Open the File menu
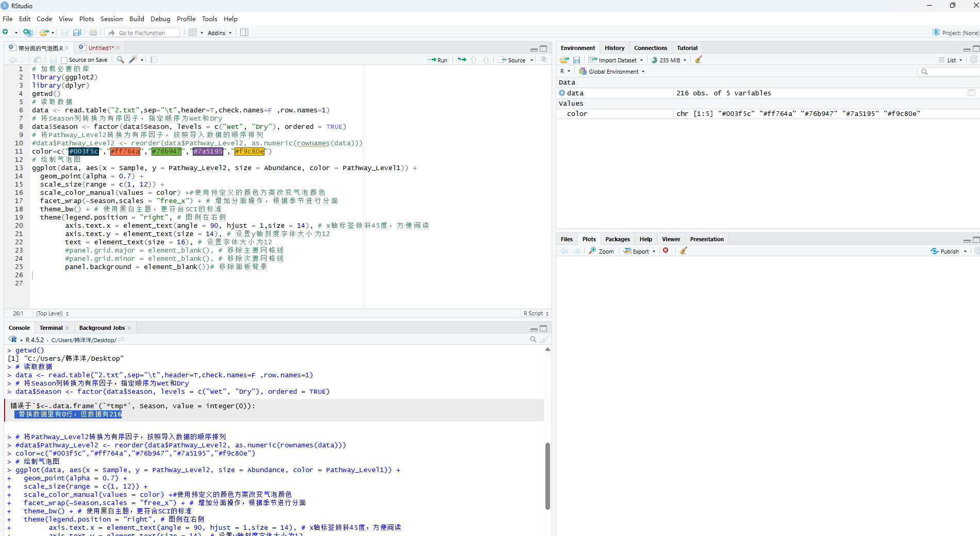Screen dimensions: 980x536 (x=8, y=19)
